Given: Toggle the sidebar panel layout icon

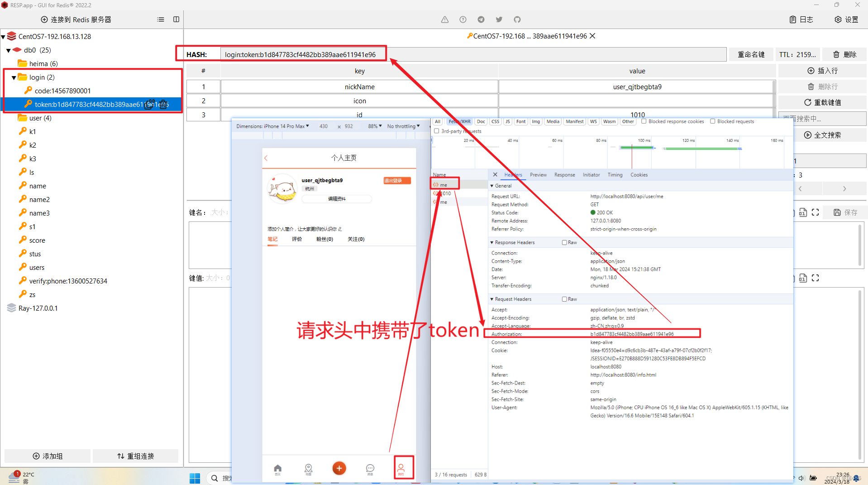Looking at the screenshot, I should [176, 19].
